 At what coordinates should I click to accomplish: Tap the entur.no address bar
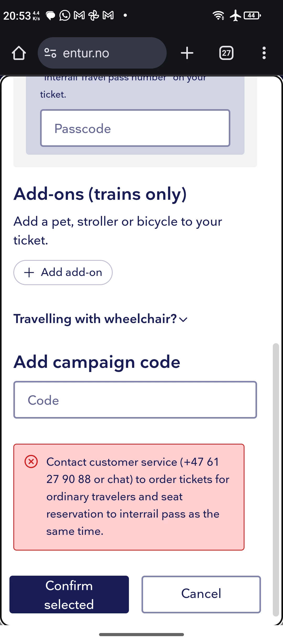(102, 53)
